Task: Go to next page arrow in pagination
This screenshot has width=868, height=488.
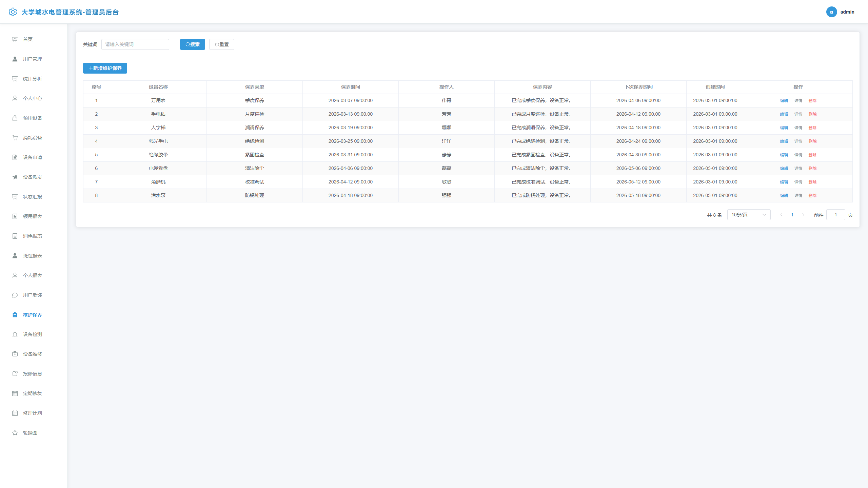Action: pyautogui.click(x=803, y=215)
